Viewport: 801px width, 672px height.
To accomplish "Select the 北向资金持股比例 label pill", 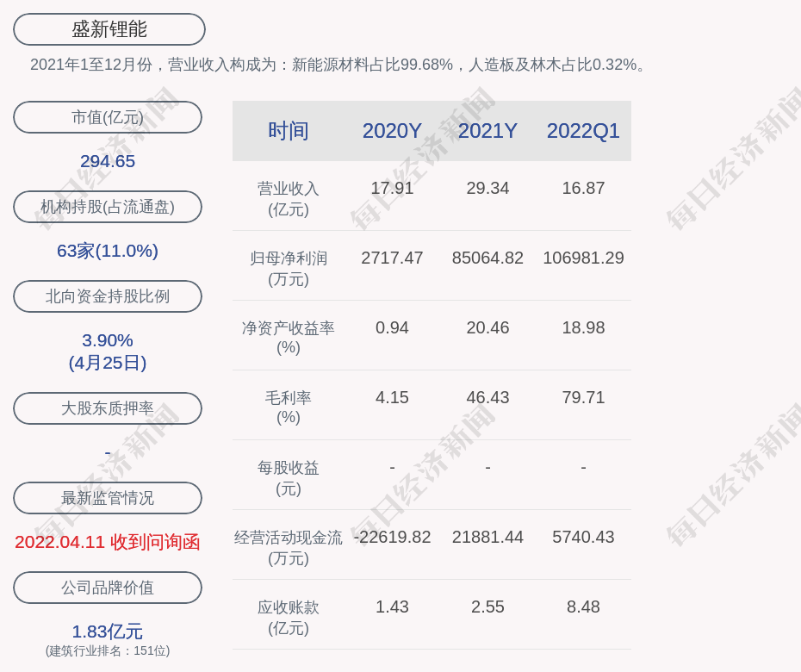I will click(x=108, y=296).
